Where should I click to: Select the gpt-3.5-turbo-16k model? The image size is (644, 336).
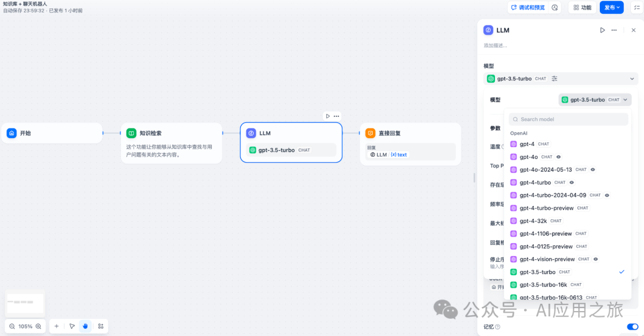567,285
